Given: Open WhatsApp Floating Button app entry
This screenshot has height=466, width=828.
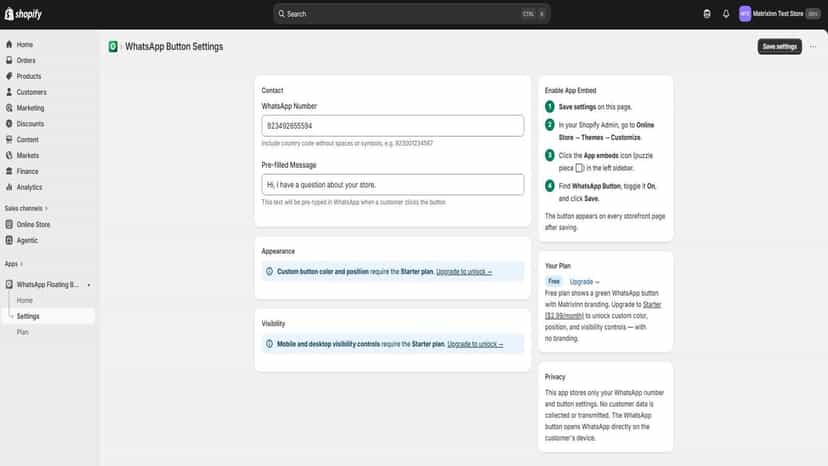Looking at the screenshot, I should (x=48, y=284).
